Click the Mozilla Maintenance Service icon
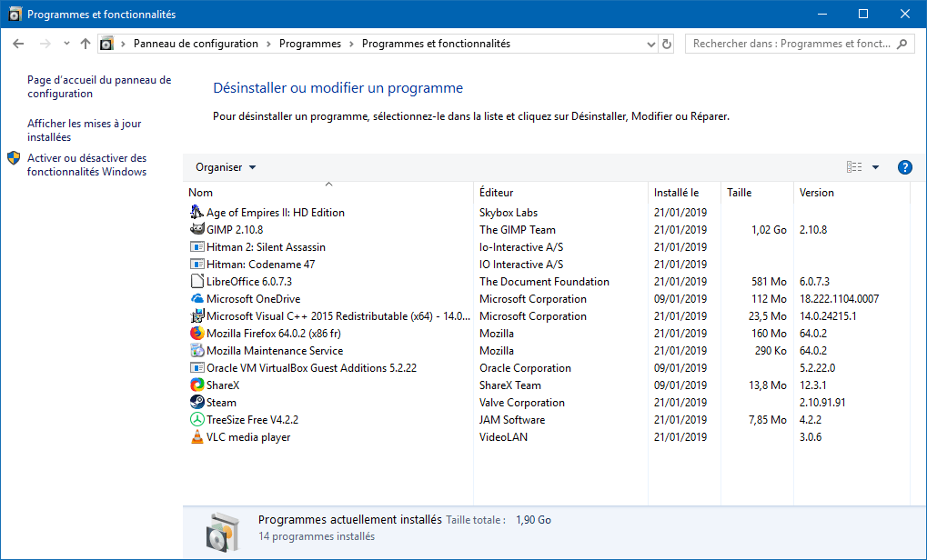The width and height of the screenshot is (927, 560). (x=196, y=350)
